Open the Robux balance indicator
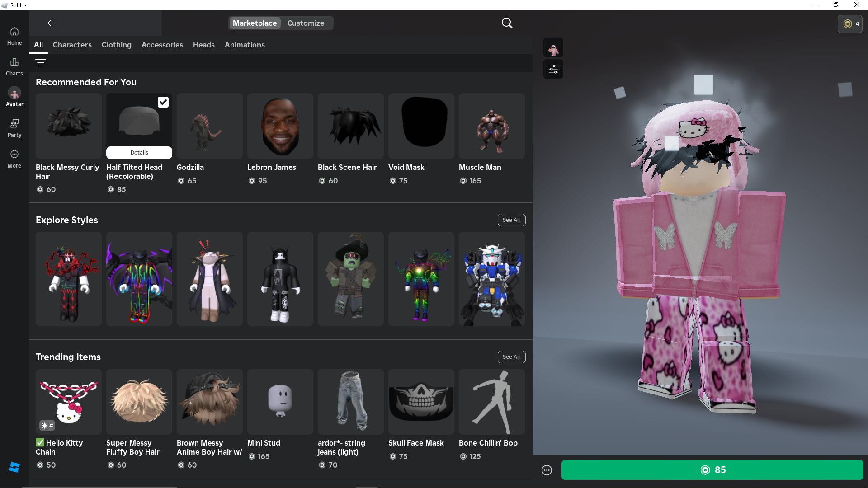 point(850,24)
